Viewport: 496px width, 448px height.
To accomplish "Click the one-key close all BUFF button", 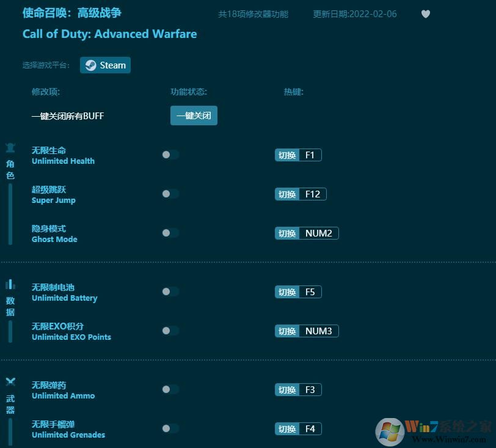I will pos(194,116).
